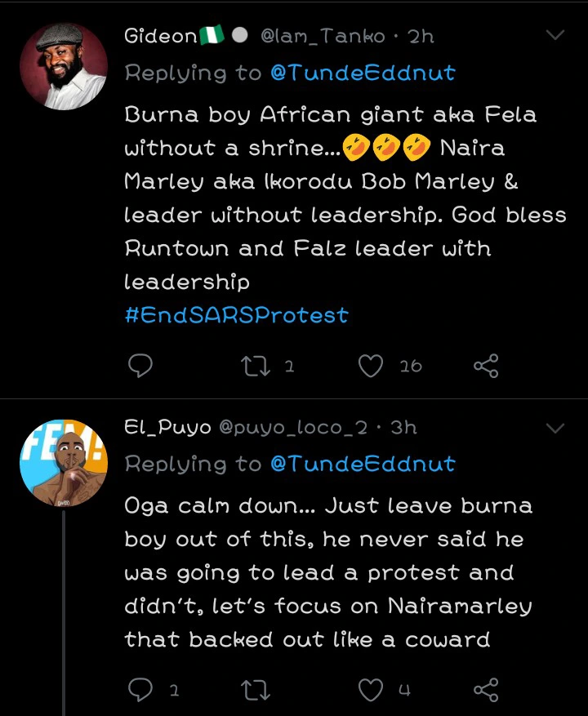Like Gideon's tweet about Burna boy
This screenshot has width=588, height=716.
(372, 367)
